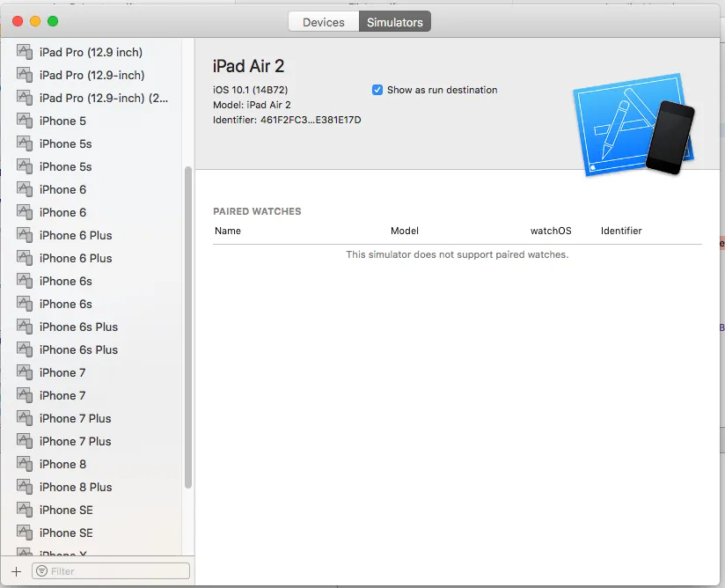
Task: Open the iPhone 8 simulator entry
Action: (62, 464)
